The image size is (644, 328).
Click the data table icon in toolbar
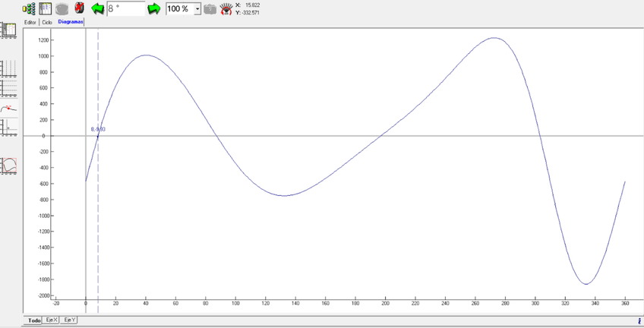point(46,8)
